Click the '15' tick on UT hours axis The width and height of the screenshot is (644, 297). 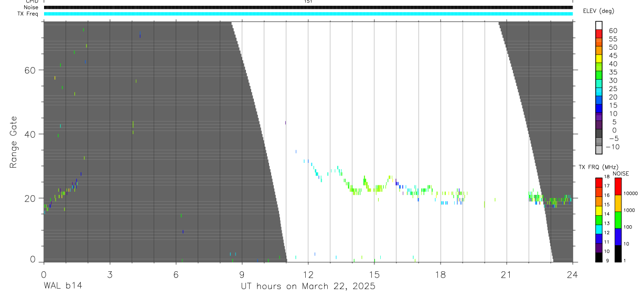click(x=374, y=274)
